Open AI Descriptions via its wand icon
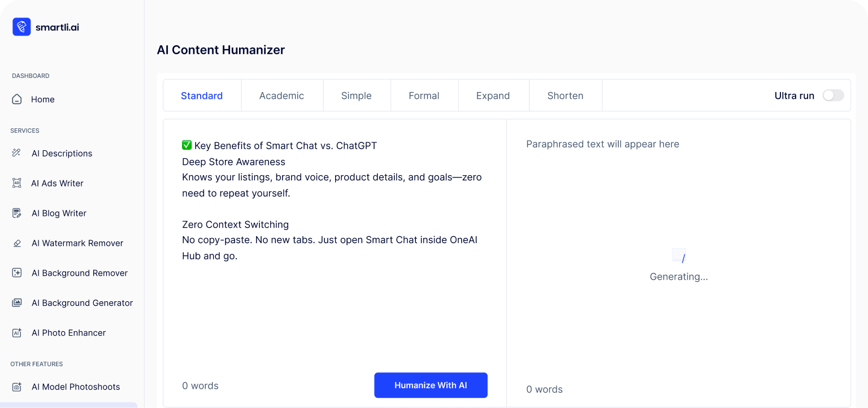Image resolution: width=868 pixels, height=408 pixels. (x=17, y=153)
